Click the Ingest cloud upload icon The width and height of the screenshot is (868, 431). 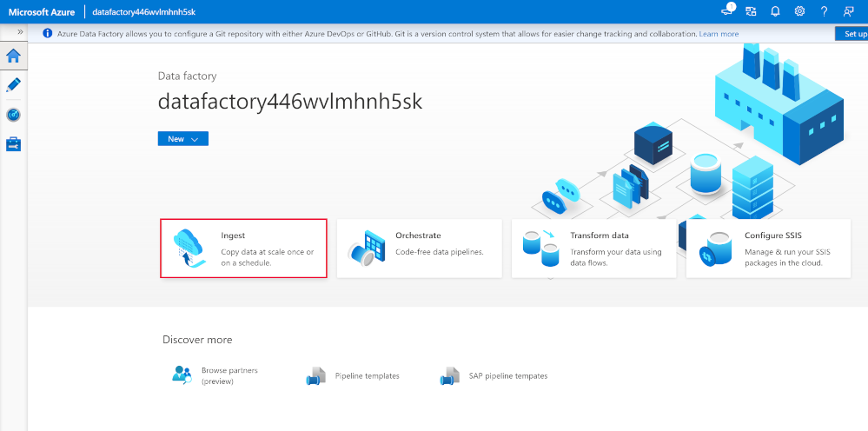191,249
